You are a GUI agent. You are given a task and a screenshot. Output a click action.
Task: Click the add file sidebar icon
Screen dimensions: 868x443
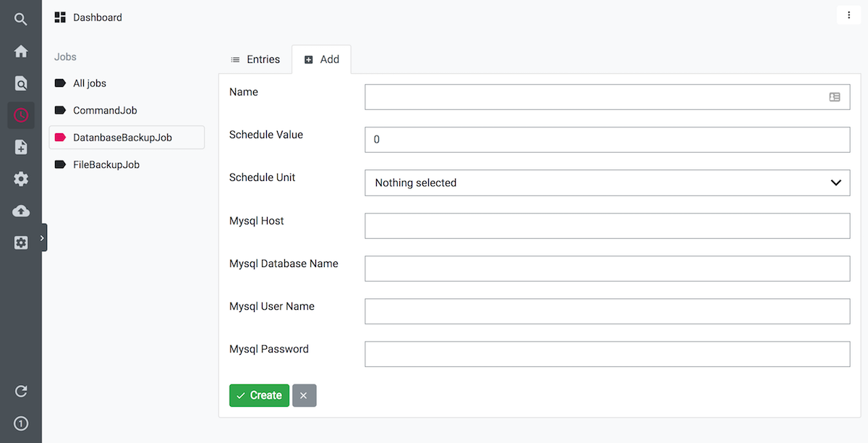tap(21, 147)
